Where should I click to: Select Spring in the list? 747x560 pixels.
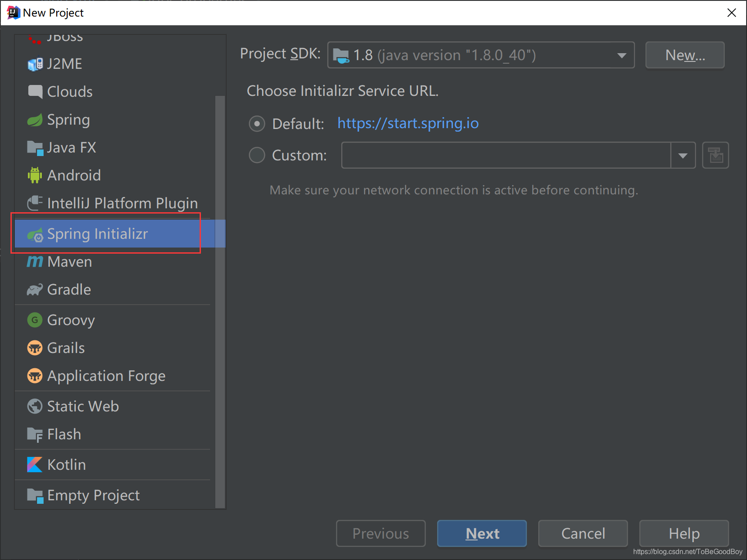pos(115,120)
